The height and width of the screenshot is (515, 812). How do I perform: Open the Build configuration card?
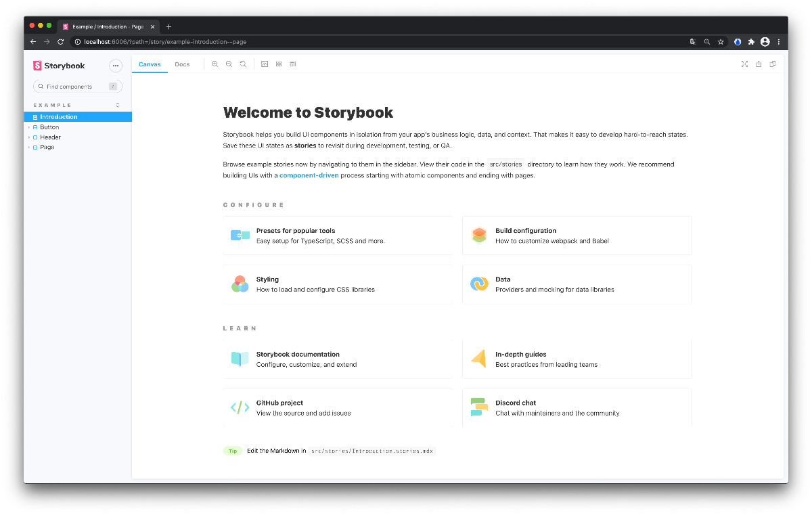click(x=577, y=236)
